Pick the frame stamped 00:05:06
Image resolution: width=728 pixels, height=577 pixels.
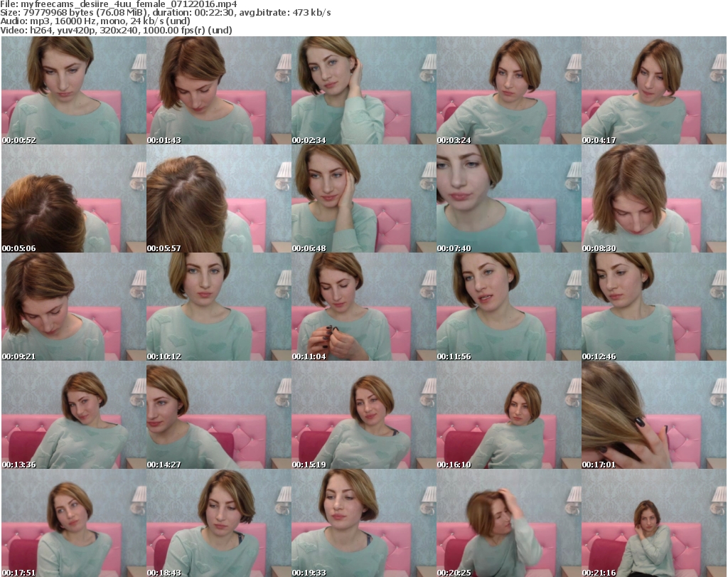coord(73,198)
